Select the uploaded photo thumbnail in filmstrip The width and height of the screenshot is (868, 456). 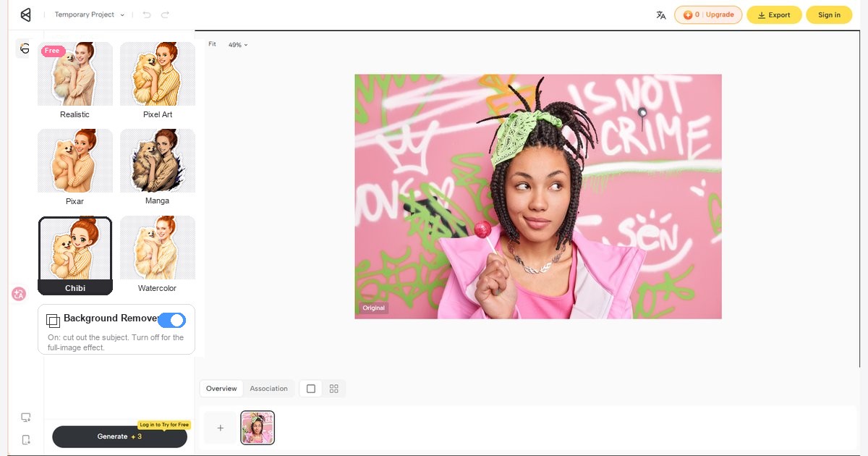click(258, 428)
